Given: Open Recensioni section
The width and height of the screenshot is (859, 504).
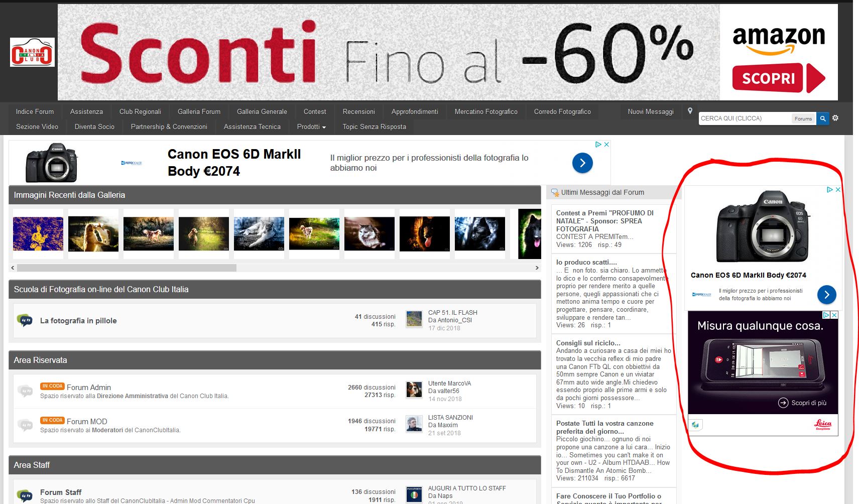Looking at the screenshot, I should pyautogui.click(x=358, y=111).
